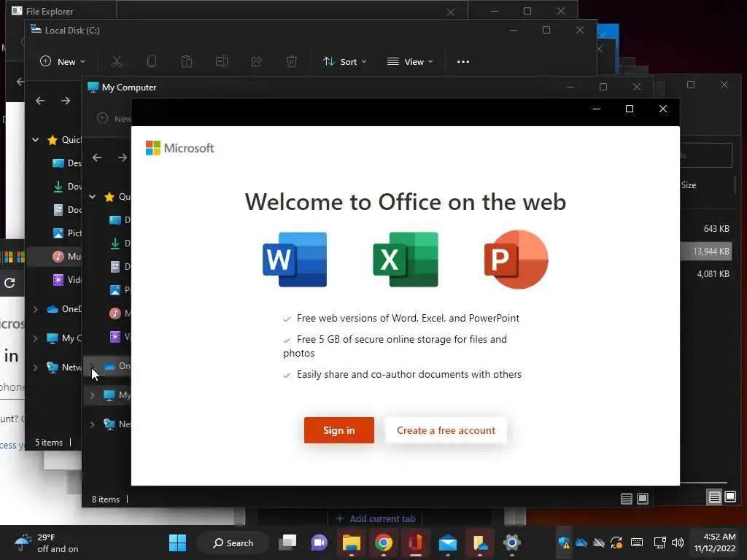Image resolution: width=747 pixels, height=560 pixels.
Task: Select Pictures in Local Disk sidebar
Action: 66,233
